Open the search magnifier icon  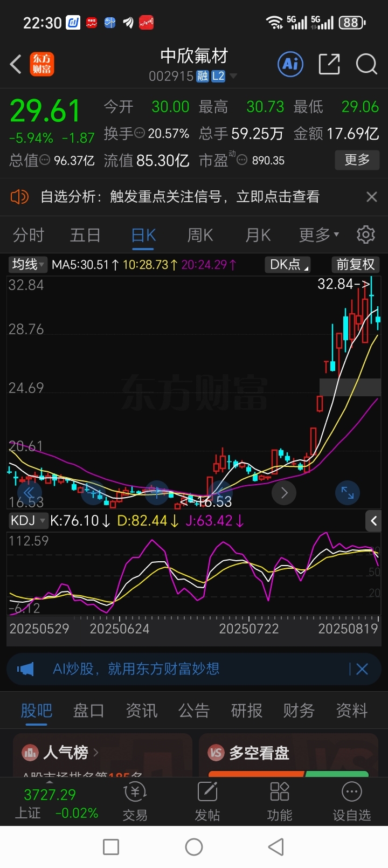click(366, 64)
